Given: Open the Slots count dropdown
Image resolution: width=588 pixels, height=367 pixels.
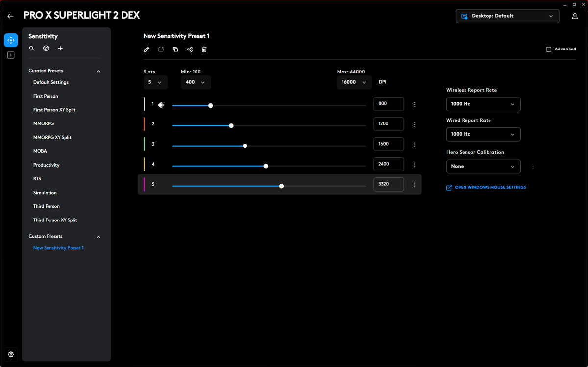Looking at the screenshot, I should (x=155, y=82).
